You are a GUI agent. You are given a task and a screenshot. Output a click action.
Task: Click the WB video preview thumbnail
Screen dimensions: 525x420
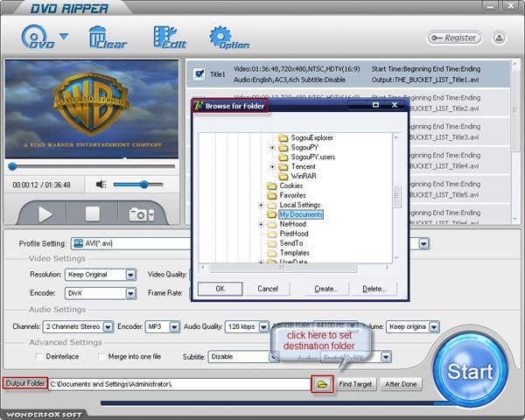[x=92, y=108]
